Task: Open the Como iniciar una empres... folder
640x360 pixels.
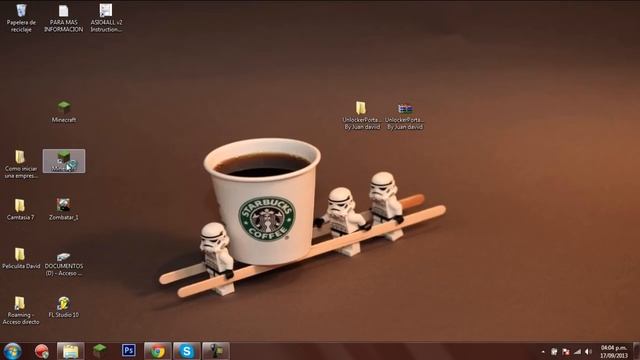Action: [21, 164]
